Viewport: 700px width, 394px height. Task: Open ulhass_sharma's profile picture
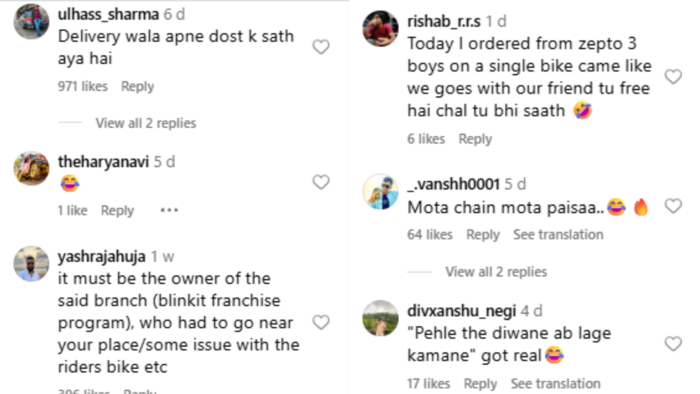(31, 21)
